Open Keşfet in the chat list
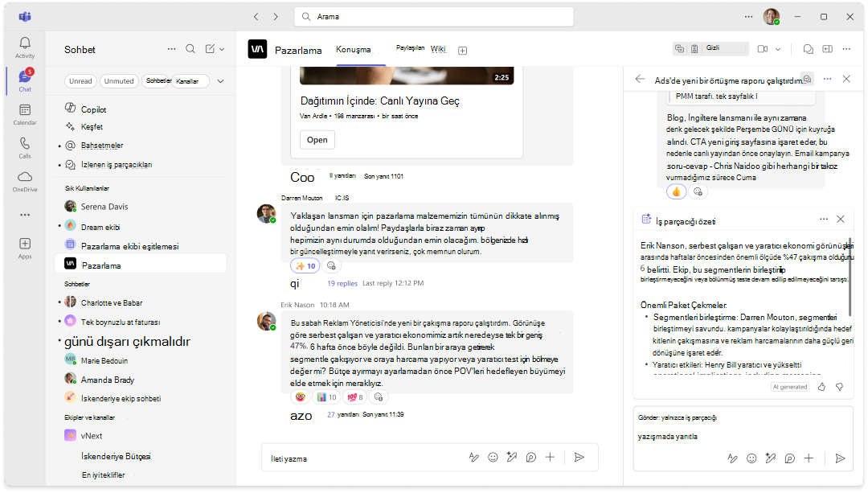 141,127
